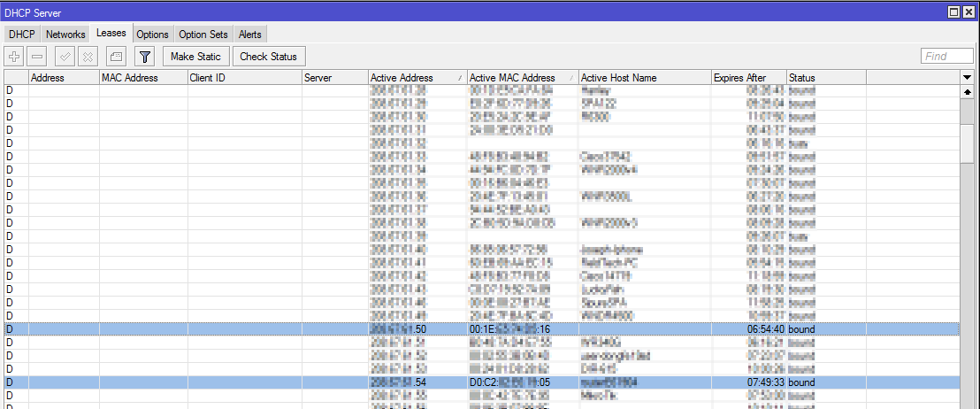Maximize the DHCP Server window
The image size is (980, 409).
(953, 12)
